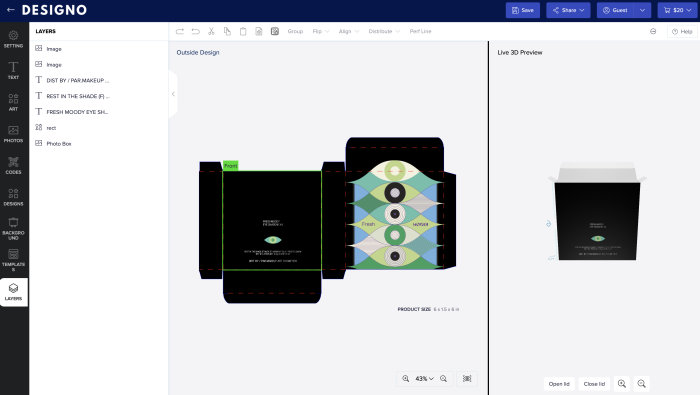Open the Art panel in sidebar
Viewport: 700px width, 395px height.
coord(13,102)
